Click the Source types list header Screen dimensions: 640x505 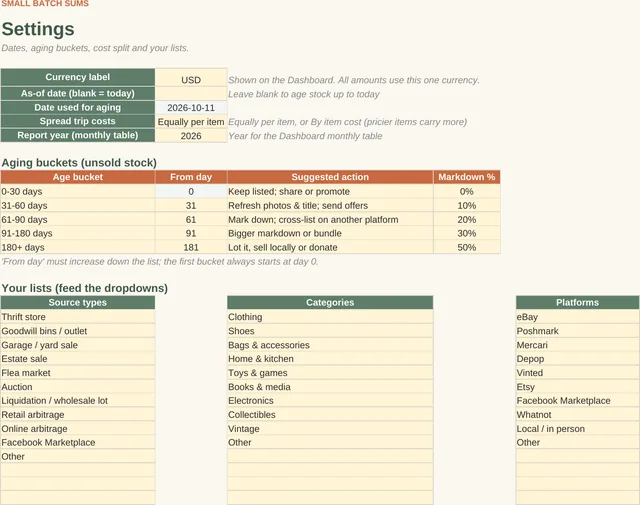pyautogui.click(x=78, y=303)
